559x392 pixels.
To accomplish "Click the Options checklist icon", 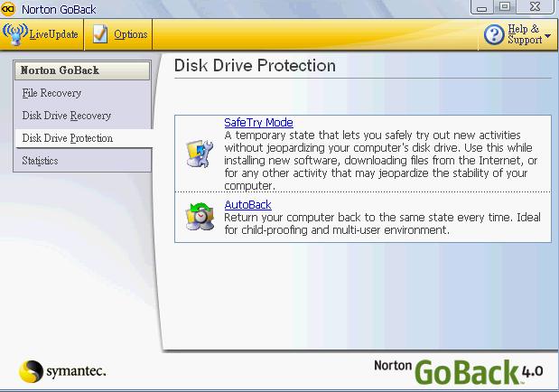I will (100, 34).
